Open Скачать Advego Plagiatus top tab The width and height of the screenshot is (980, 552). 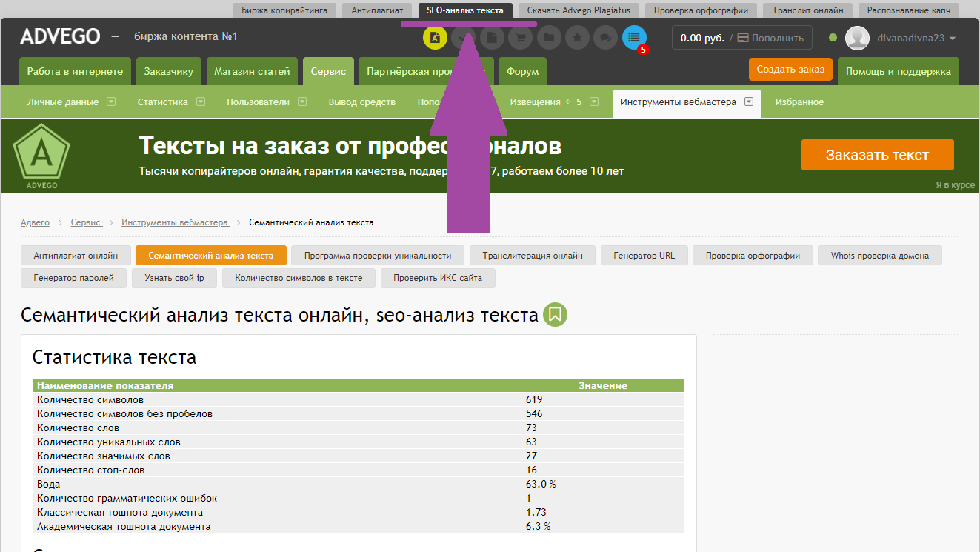(579, 10)
